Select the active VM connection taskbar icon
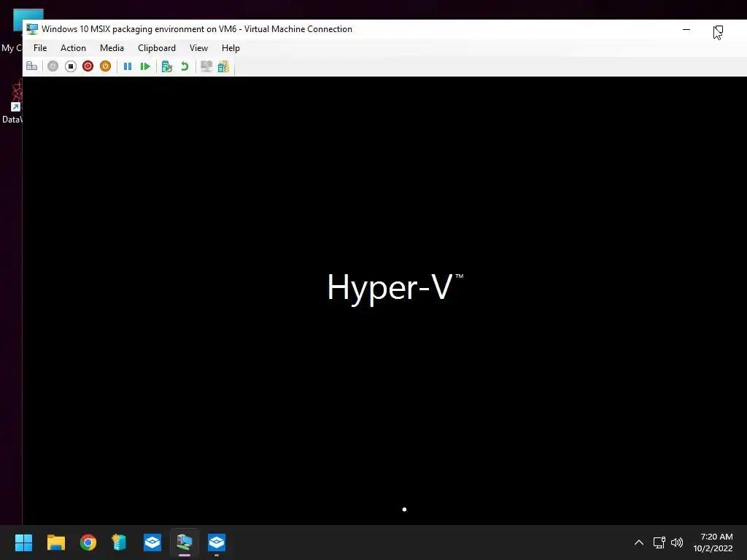 tap(185, 542)
